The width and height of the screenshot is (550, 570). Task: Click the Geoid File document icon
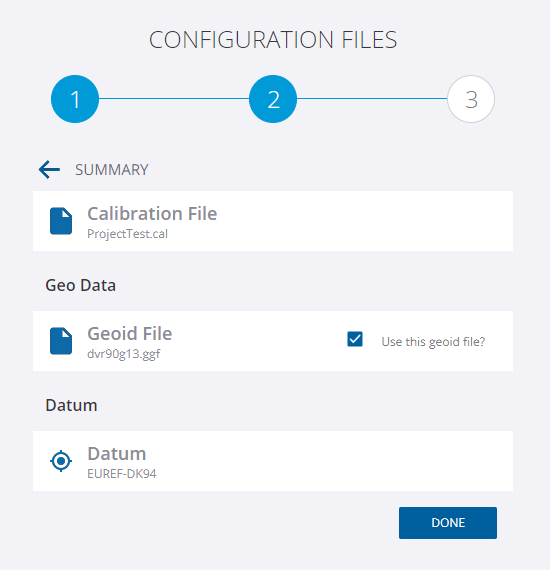tap(61, 341)
